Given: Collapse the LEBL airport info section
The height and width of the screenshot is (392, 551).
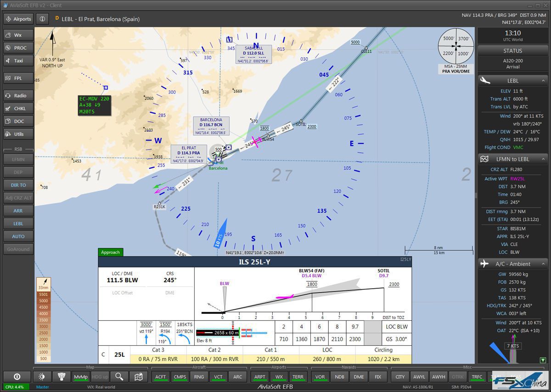Looking at the screenshot, I should pos(543,81).
